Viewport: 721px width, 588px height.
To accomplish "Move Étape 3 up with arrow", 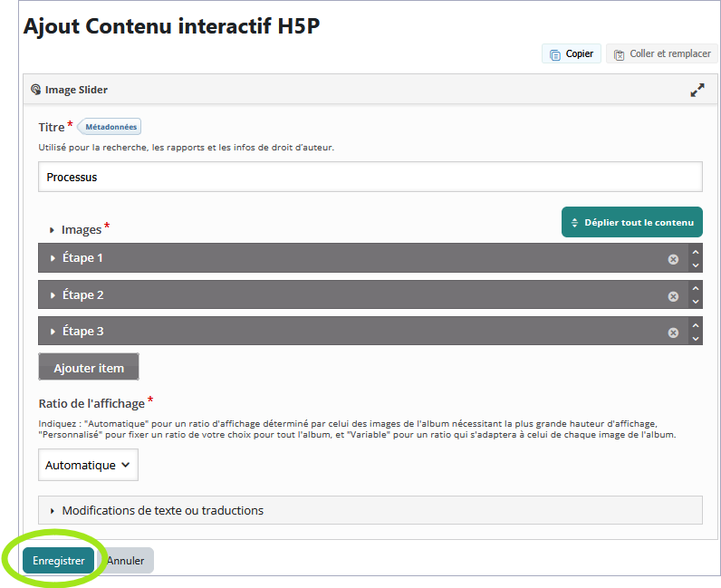I will pos(696,324).
